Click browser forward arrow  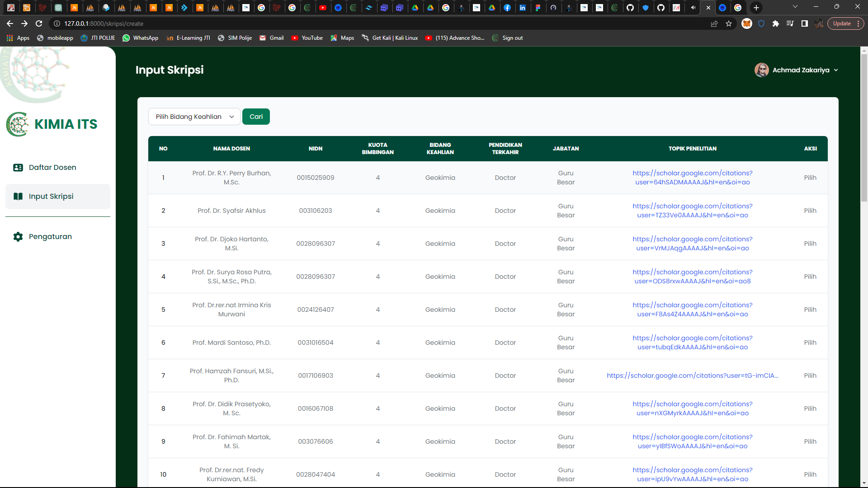coord(24,23)
